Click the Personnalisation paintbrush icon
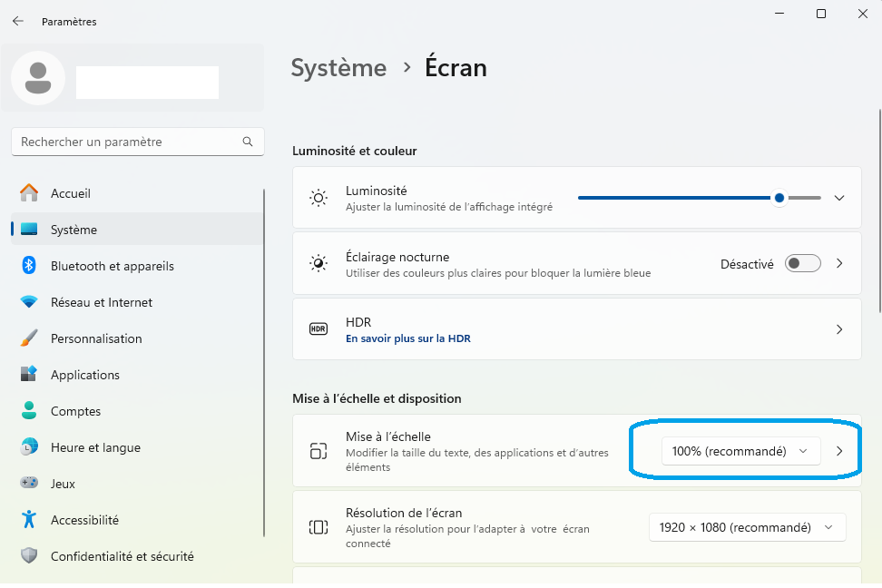Screen dimensions: 882x588 point(29,338)
